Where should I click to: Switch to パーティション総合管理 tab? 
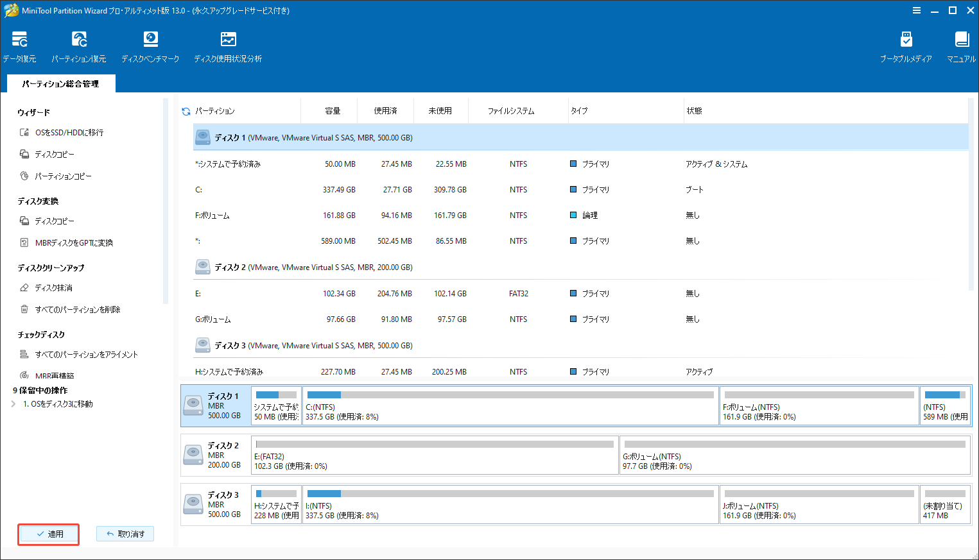(61, 83)
